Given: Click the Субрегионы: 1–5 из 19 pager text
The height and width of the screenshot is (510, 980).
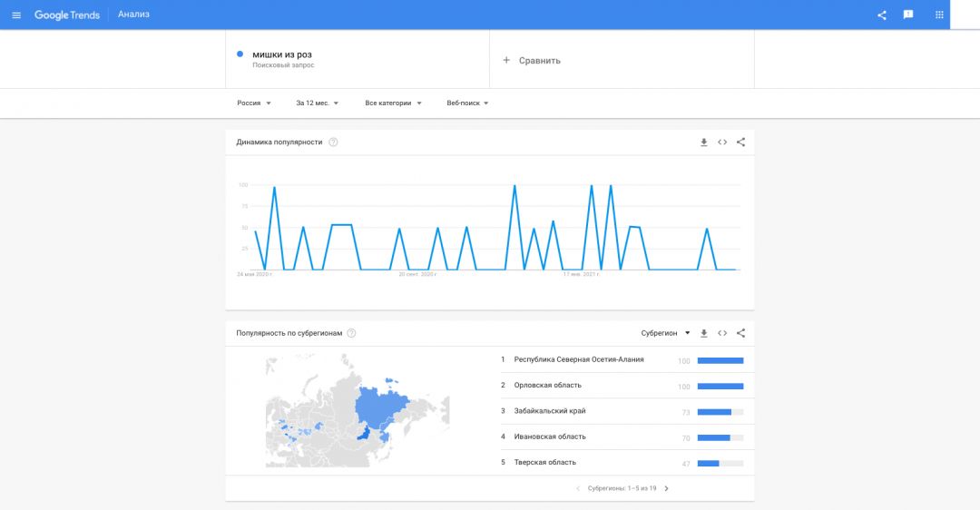Looking at the screenshot, I should [x=622, y=489].
